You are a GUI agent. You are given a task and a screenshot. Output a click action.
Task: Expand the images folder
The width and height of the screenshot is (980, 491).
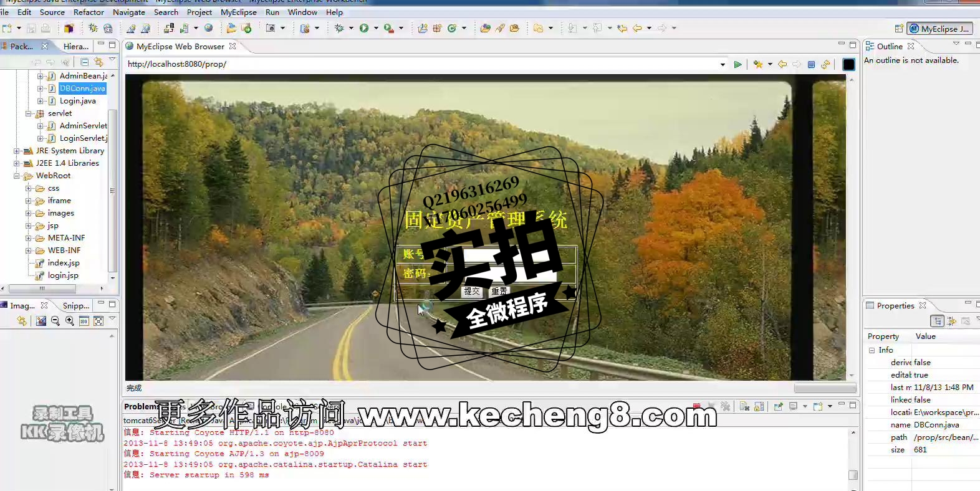click(29, 213)
